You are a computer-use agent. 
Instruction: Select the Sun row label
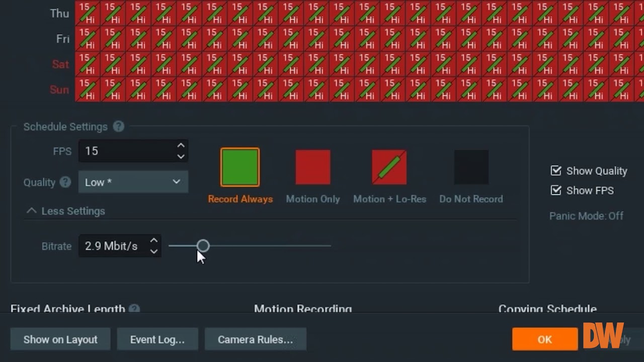tap(59, 89)
